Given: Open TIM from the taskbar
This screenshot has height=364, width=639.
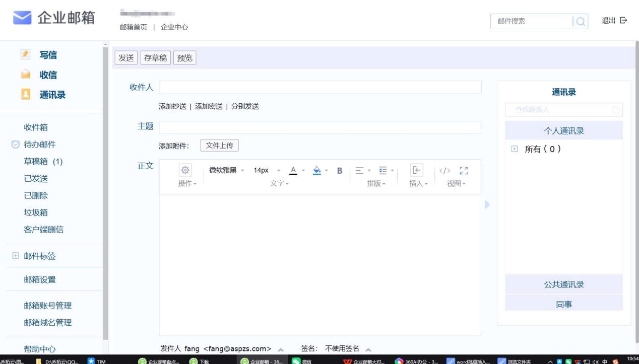Looking at the screenshot, I should tap(97, 360).
